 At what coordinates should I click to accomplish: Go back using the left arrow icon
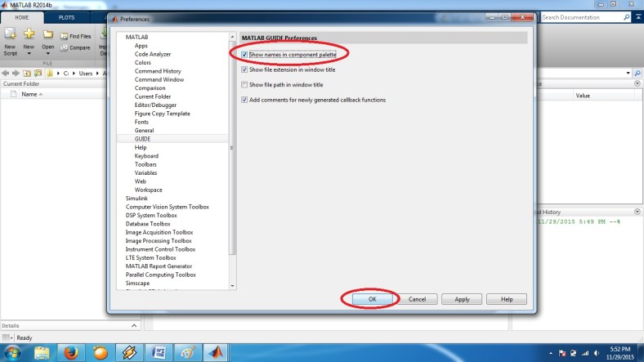[x=6, y=72]
